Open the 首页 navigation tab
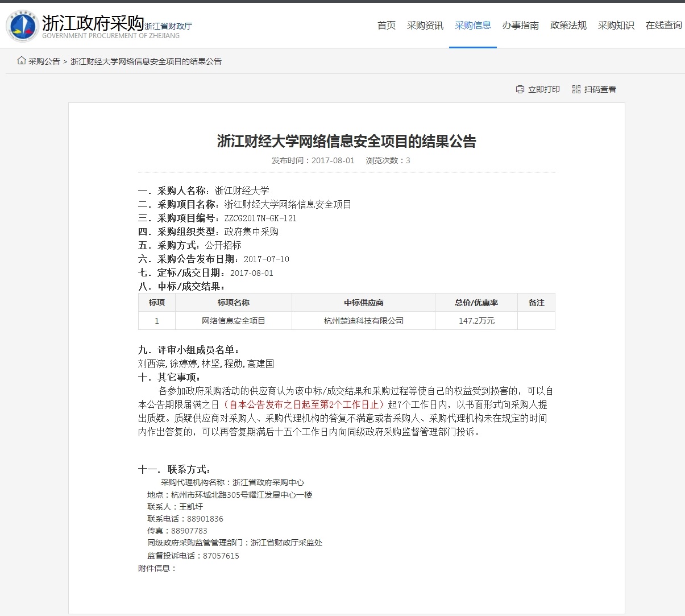The image size is (685, 616). tap(387, 25)
